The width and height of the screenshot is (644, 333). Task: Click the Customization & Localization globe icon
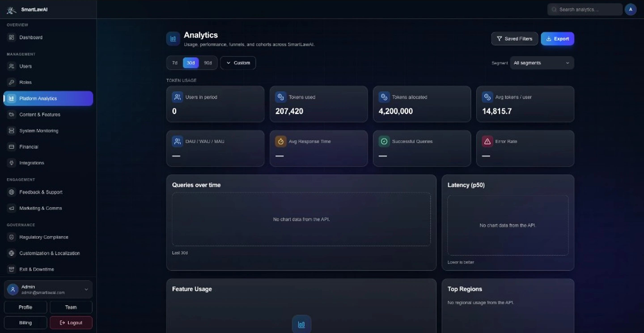(11, 253)
